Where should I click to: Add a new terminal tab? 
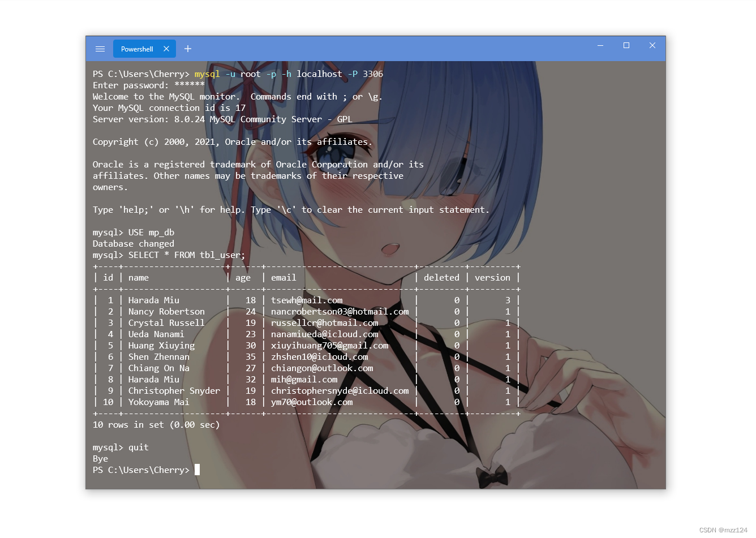tap(188, 49)
